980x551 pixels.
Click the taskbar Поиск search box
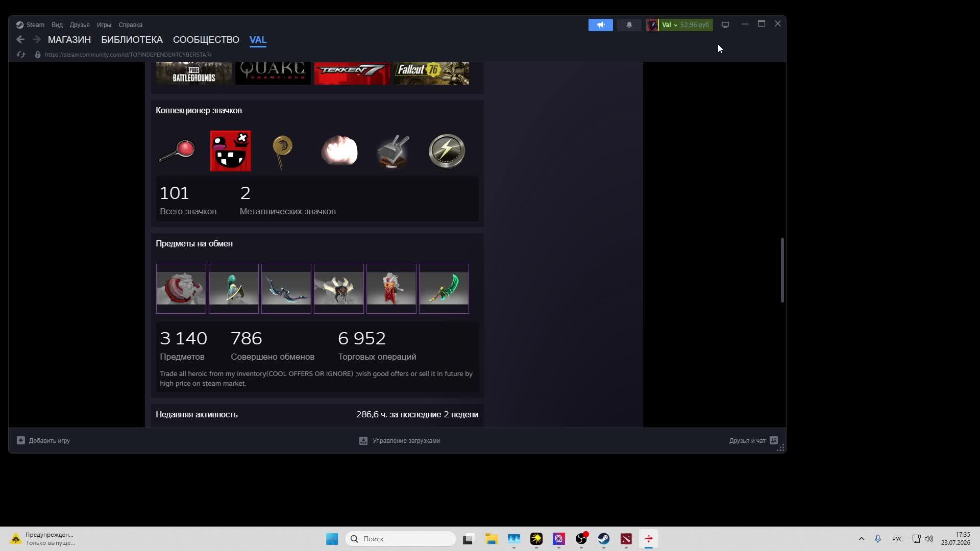pyautogui.click(x=401, y=539)
